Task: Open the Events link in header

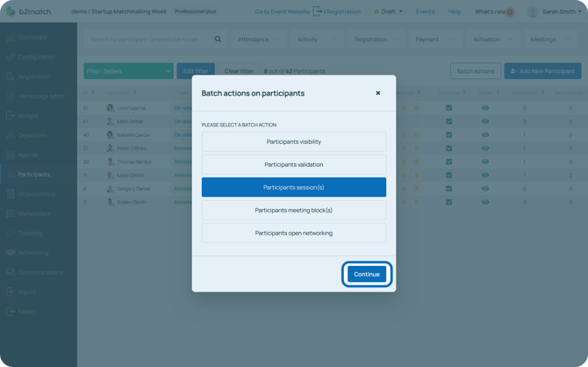Action: tap(425, 11)
